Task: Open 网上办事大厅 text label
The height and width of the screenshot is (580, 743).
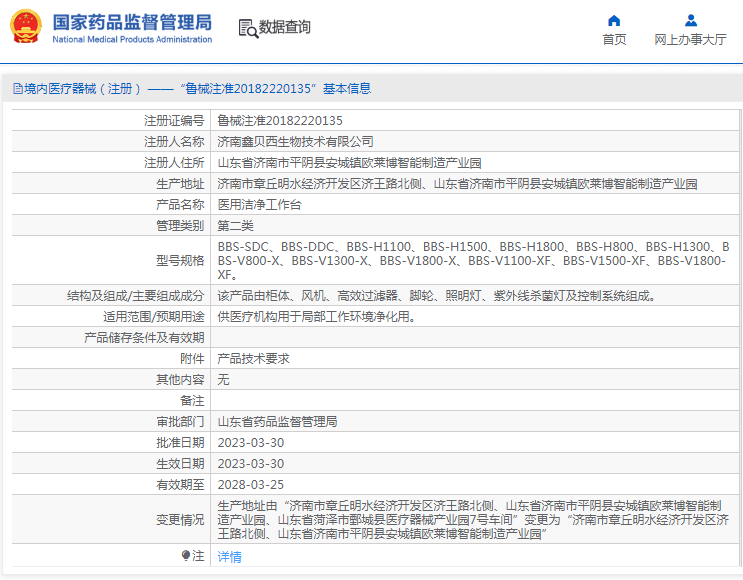Action: pos(690,40)
